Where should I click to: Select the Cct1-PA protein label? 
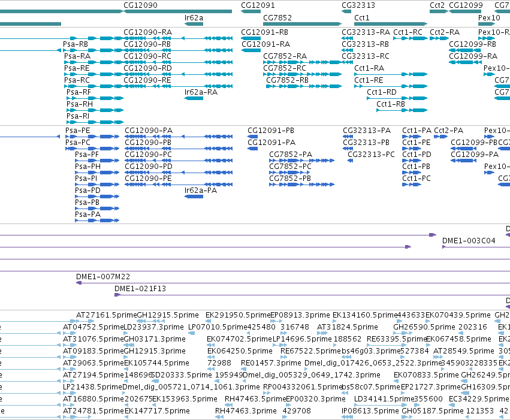pos(417,131)
